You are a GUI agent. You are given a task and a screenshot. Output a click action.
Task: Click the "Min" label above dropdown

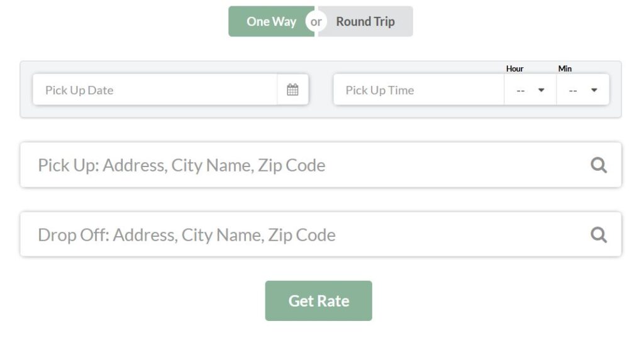pos(565,68)
